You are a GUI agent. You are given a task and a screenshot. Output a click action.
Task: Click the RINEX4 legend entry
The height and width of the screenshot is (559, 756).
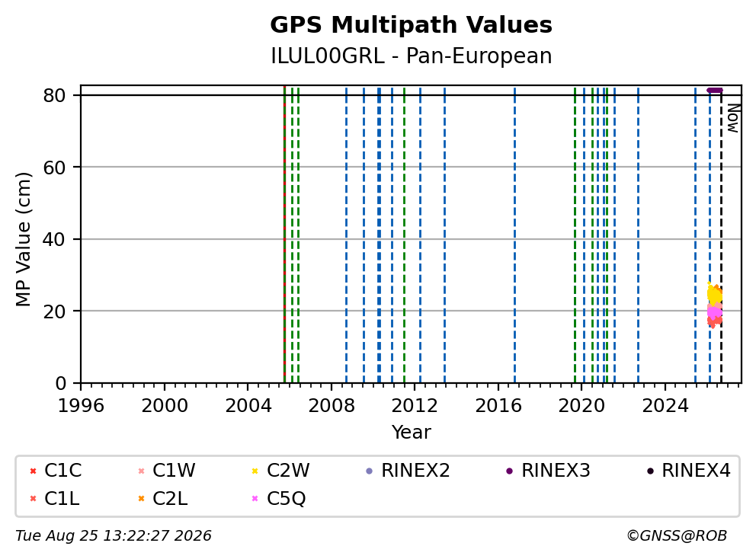pos(688,471)
